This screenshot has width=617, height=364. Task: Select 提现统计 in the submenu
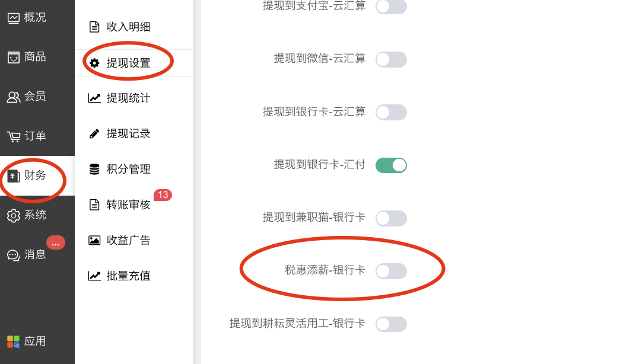point(128,98)
